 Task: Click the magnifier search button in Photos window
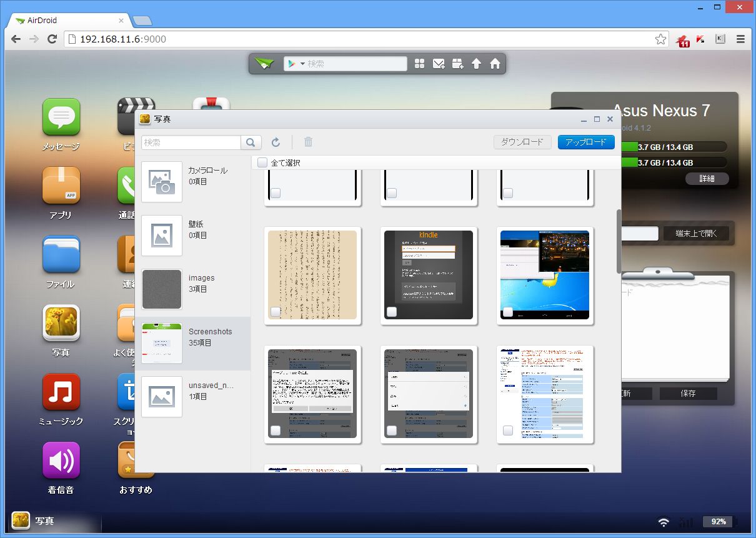(x=251, y=142)
